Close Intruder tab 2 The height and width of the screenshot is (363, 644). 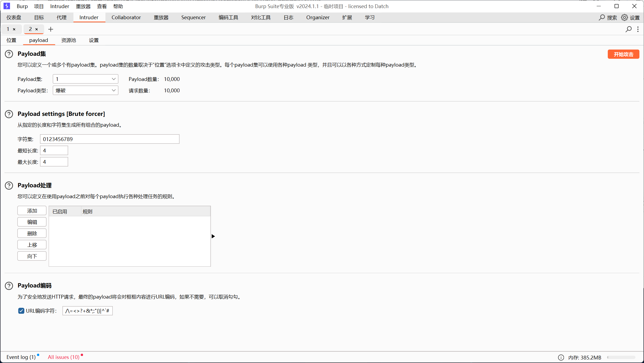coord(36,29)
